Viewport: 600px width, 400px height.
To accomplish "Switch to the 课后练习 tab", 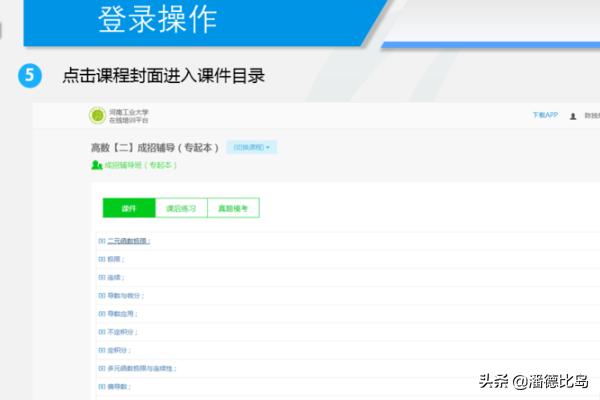I will 181,208.
